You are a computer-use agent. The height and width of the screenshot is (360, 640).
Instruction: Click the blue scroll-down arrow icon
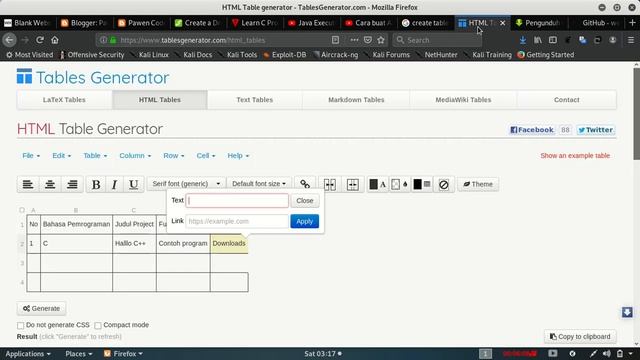click(x=627, y=312)
